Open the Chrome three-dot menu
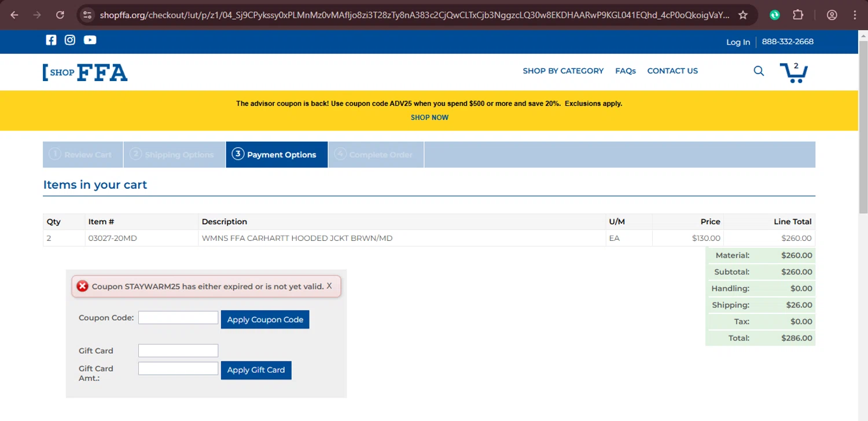This screenshot has height=421, width=868. point(855,15)
